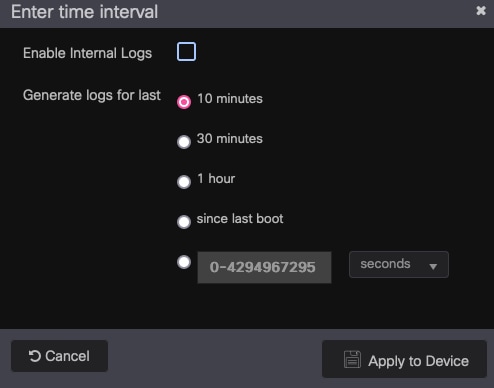Select the since last boot radio button
Screen dimensions: 494x388
[x=184, y=222]
